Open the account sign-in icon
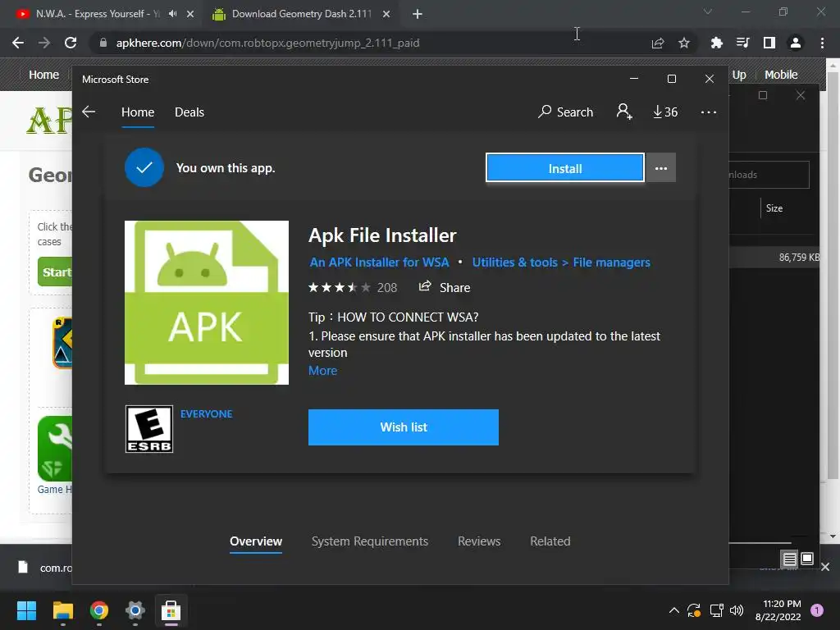 624,112
